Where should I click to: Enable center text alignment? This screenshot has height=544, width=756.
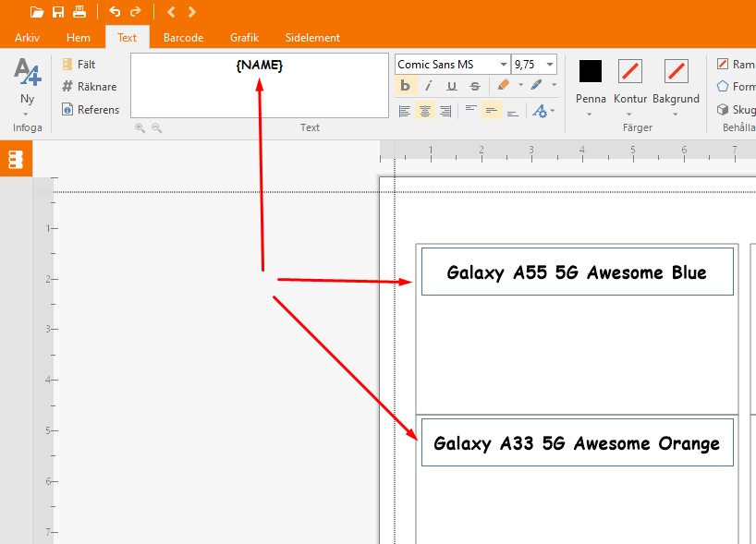tap(425, 111)
